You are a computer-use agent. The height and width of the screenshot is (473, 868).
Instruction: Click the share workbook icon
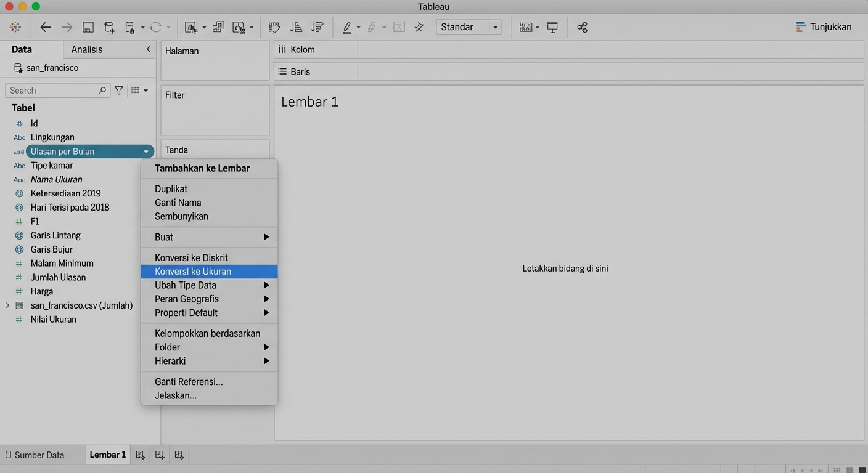(x=582, y=27)
